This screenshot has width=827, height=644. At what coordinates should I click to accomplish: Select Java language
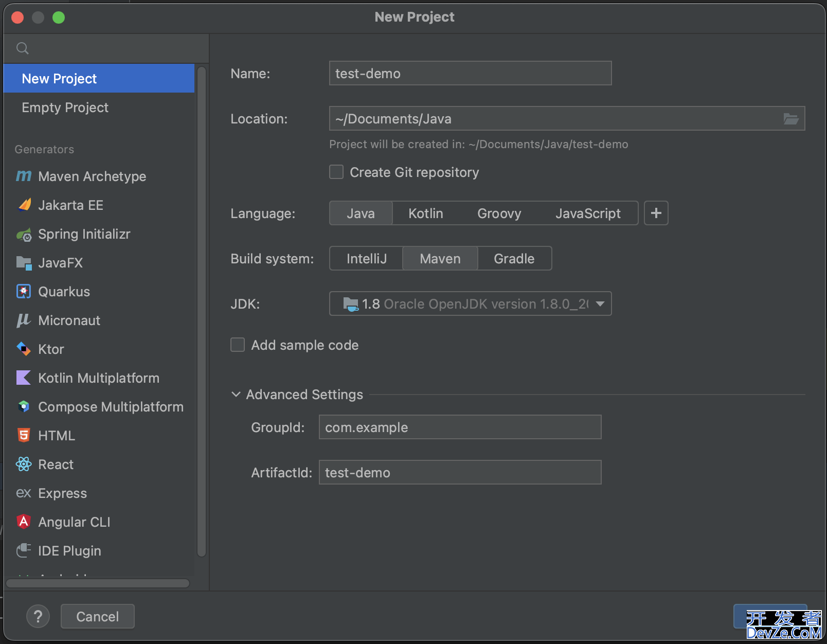click(x=361, y=213)
